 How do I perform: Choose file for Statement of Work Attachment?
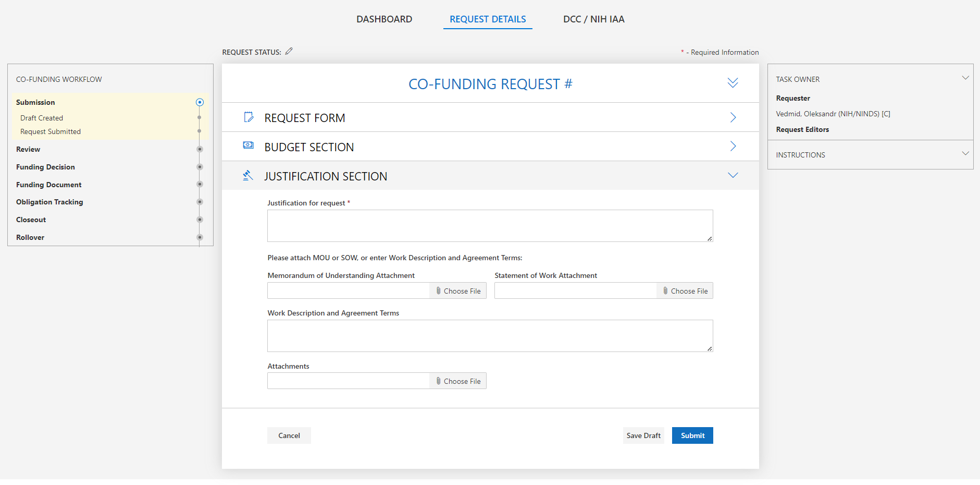click(685, 291)
